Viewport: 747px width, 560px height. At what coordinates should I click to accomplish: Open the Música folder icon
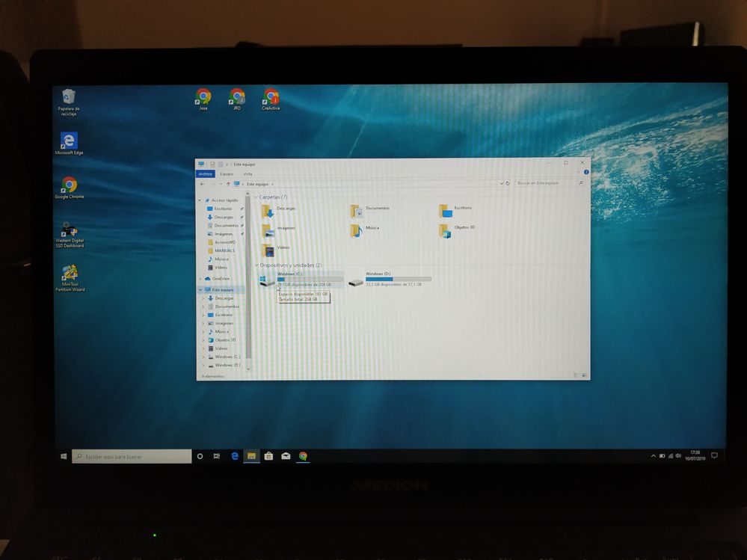[x=357, y=230]
